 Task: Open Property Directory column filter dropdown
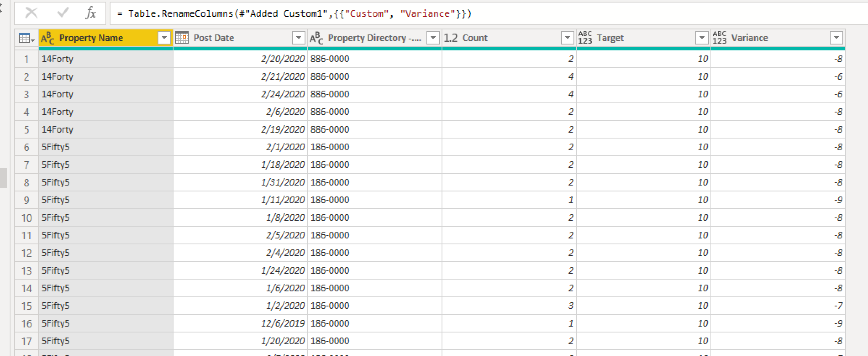(433, 38)
